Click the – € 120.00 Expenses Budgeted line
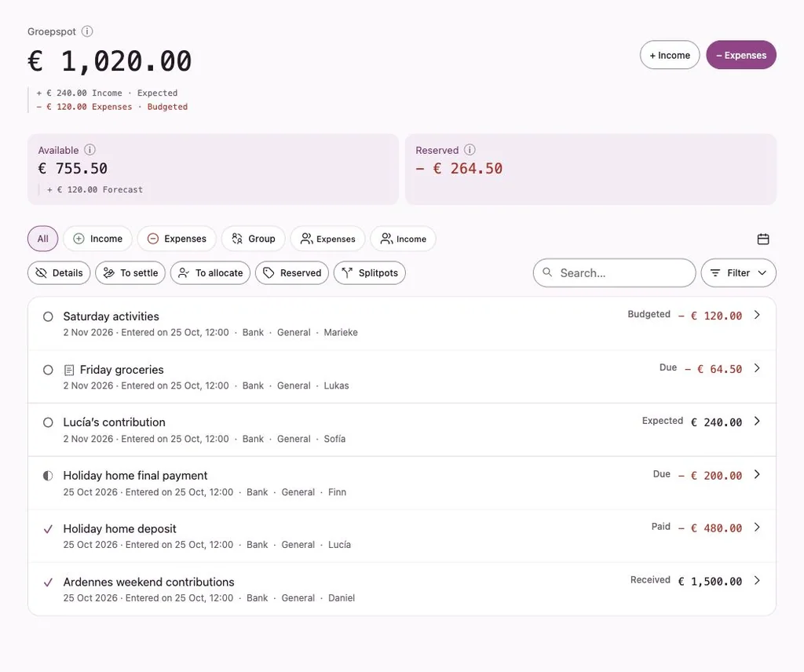The height and width of the screenshot is (672, 804). (x=111, y=107)
